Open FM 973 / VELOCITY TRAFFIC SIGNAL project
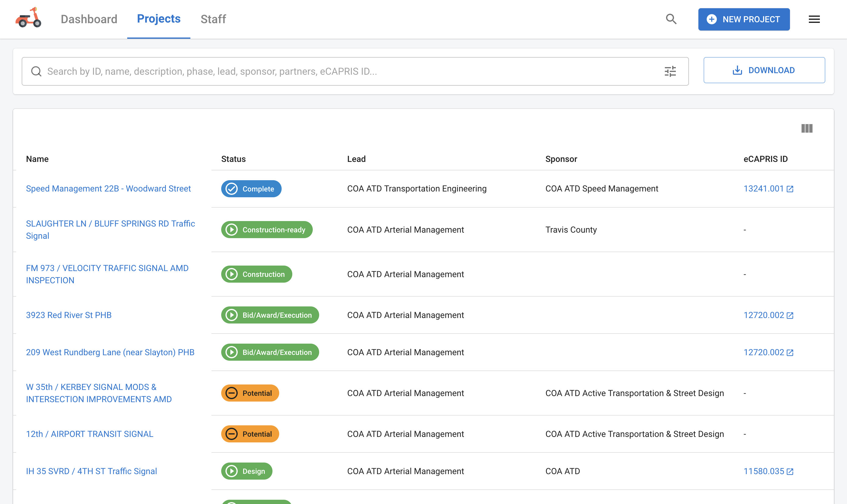847x504 pixels. point(107,274)
